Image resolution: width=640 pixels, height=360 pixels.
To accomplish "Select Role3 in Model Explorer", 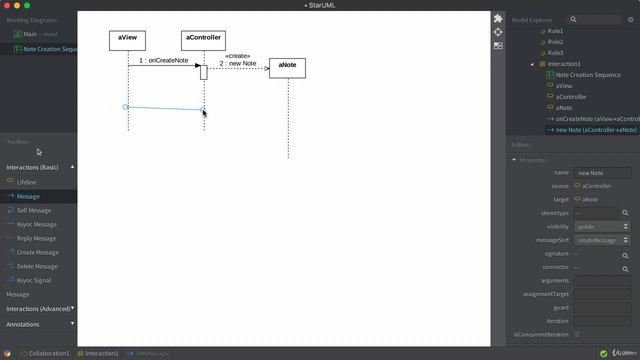I will coord(555,53).
